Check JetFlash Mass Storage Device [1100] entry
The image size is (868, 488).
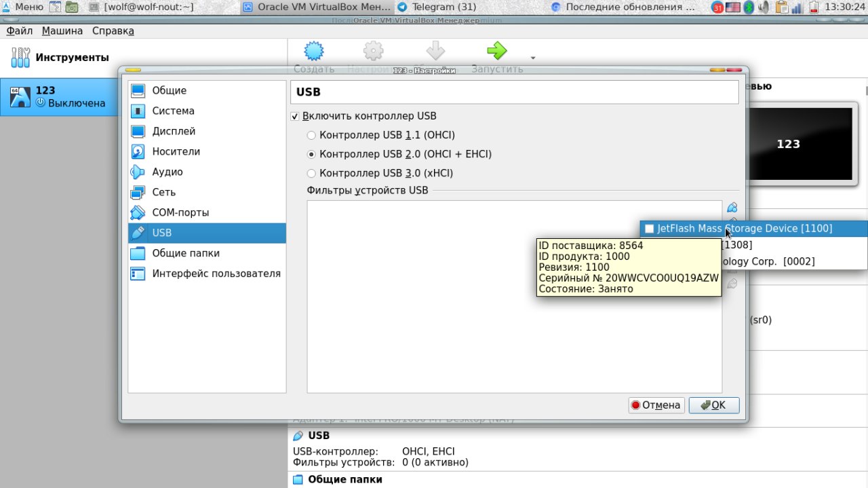[x=753, y=229]
